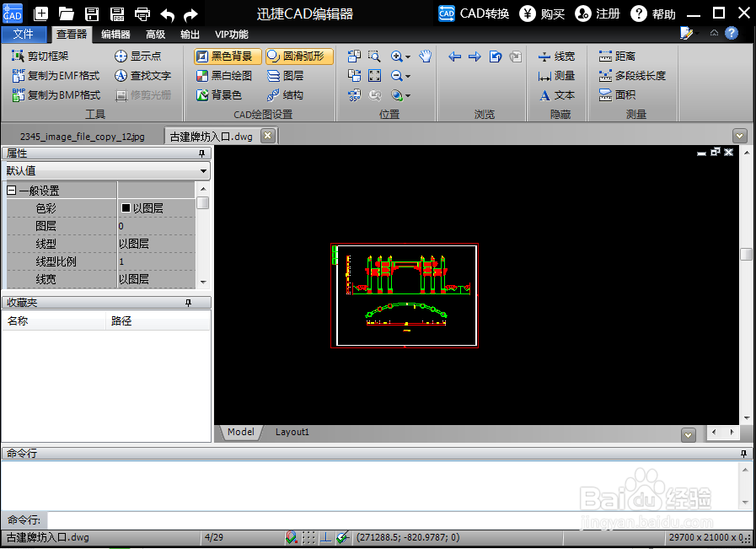This screenshot has width=756, height=549.
Task: Click the Save as PDF icon
Action: pos(116,14)
